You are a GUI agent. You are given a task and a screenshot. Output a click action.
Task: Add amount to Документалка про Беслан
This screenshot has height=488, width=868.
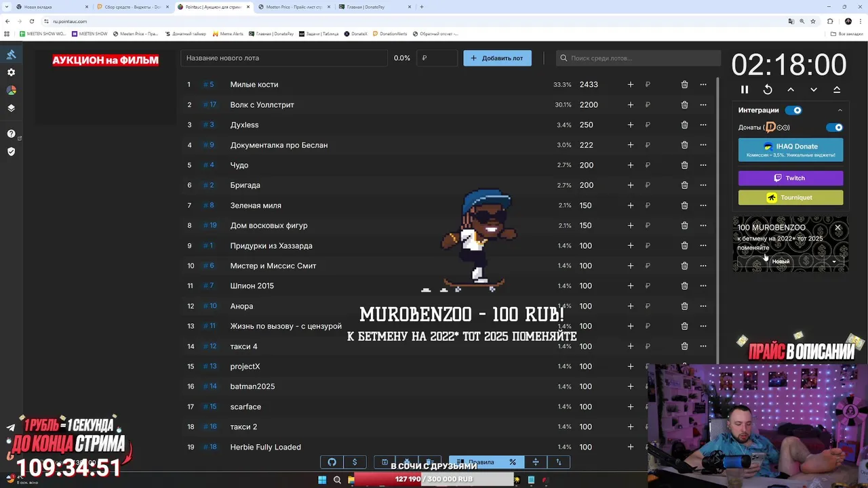tap(631, 145)
